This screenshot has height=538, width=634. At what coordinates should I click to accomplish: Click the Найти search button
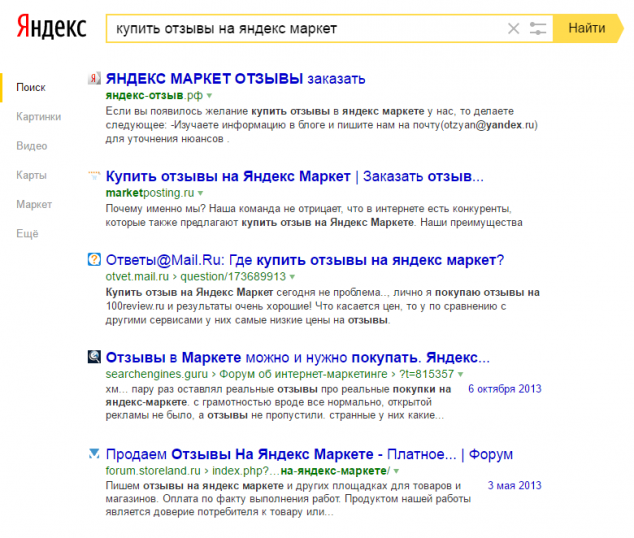[587, 28]
